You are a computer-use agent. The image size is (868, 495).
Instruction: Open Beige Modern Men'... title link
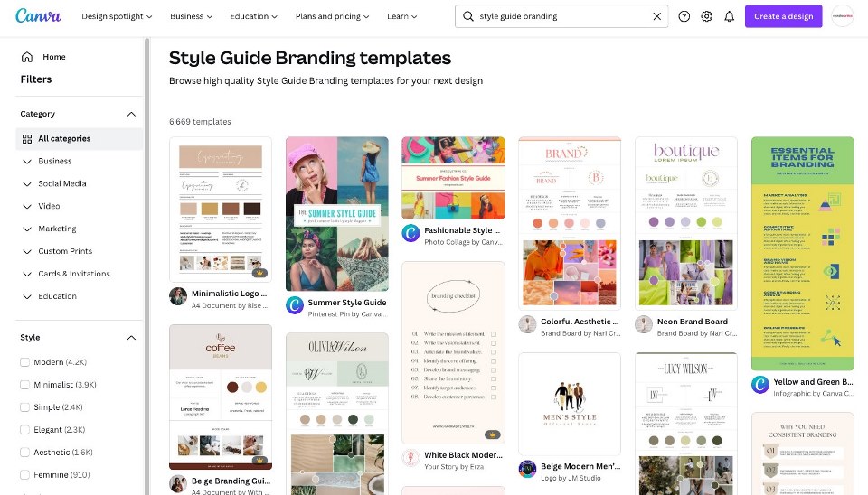580,466
